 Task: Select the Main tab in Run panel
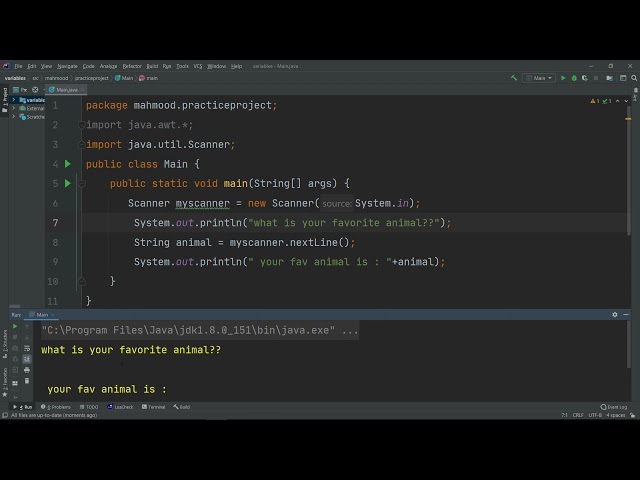tap(42, 315)
